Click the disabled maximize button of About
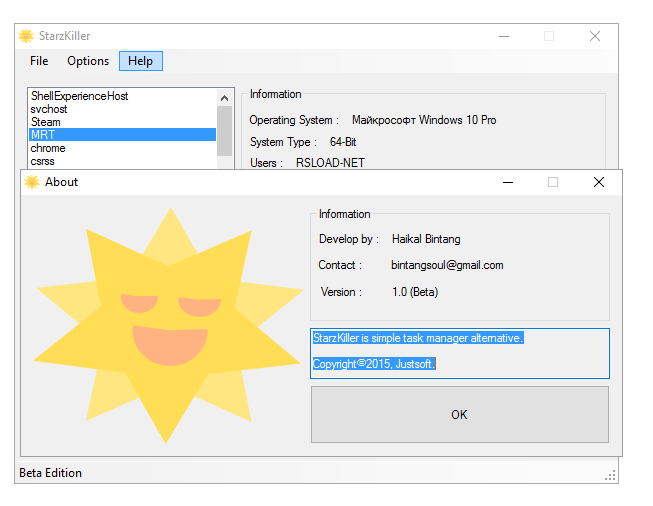 [553, 182]
